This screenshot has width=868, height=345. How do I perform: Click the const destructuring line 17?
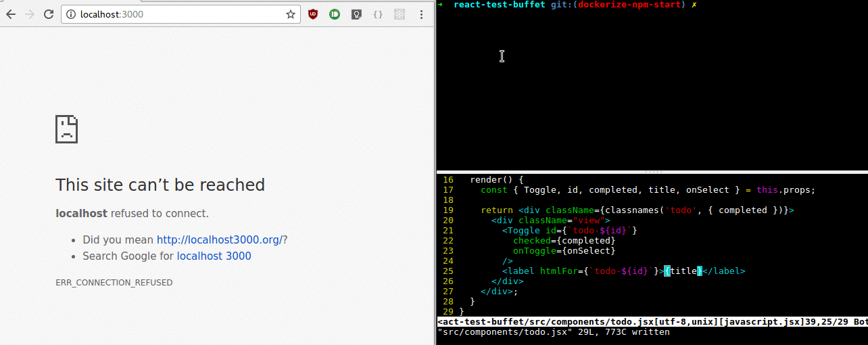click(648, 190)
